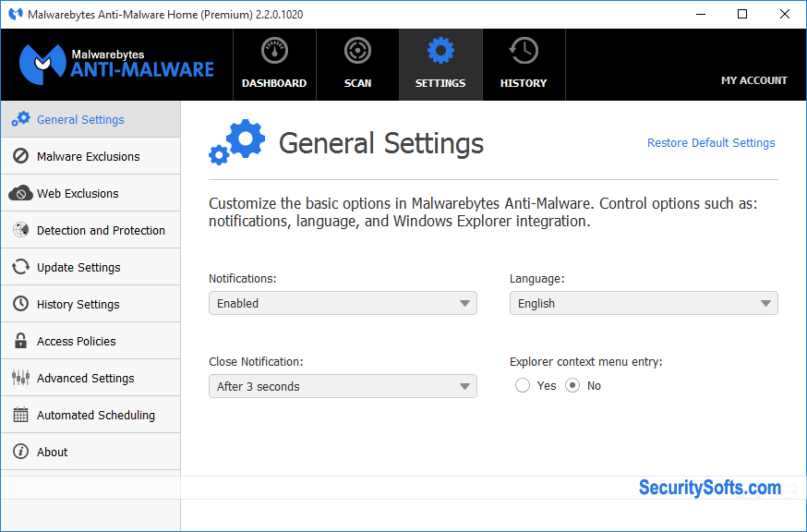Open Detection and Protection via radar icon
Viewport: 807px width, 532px height.
click(x=20, y=230)
